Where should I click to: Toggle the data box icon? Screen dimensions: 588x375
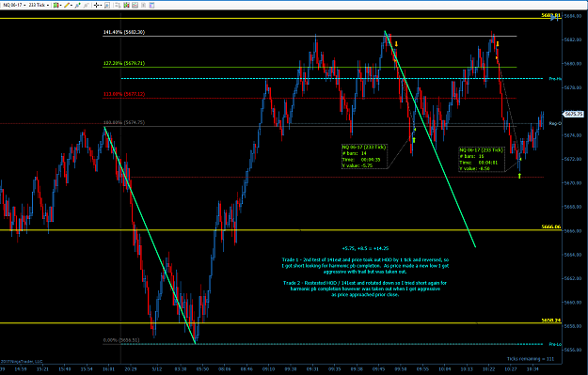tap(107, 5)
